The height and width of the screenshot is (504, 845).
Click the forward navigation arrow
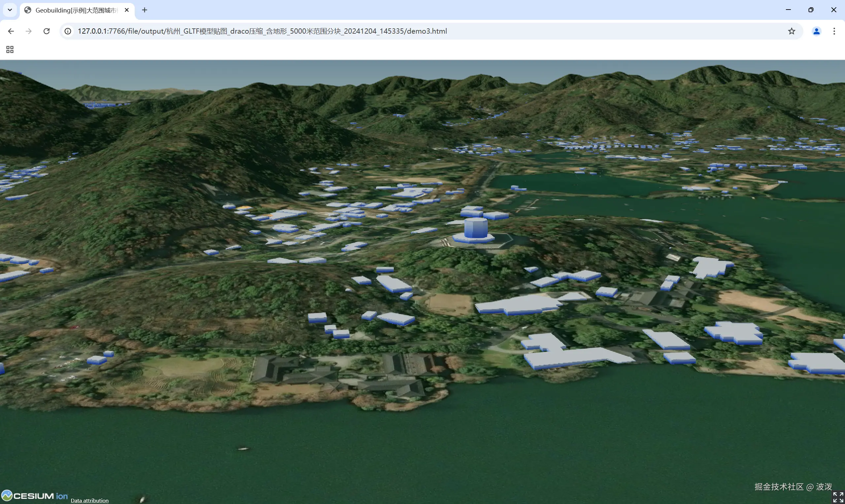[29, 31]
